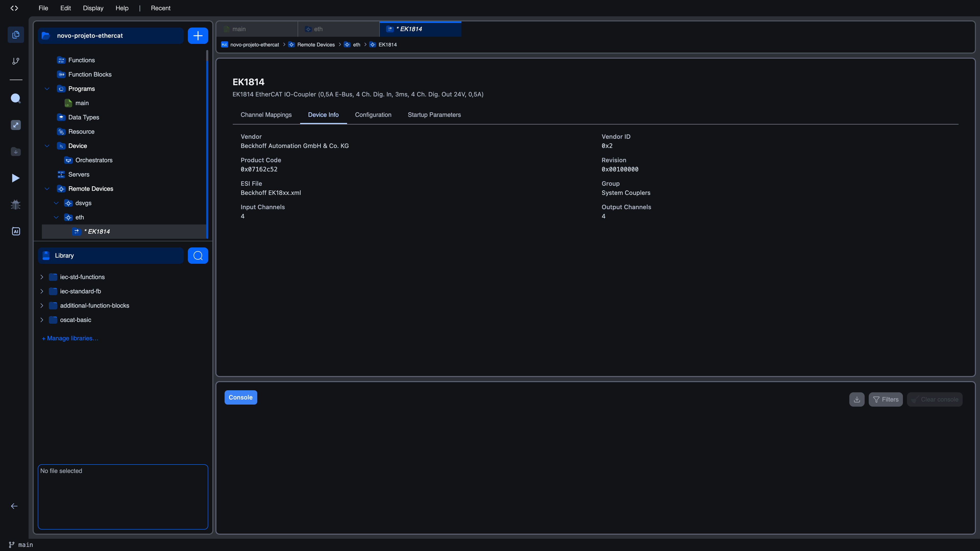Expand the oscat-basic library
Screen dimensions: 980x551
pos(42,320)
